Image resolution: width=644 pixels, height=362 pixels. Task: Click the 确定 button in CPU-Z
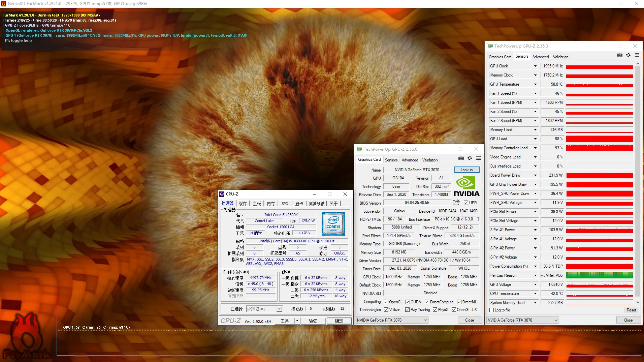point(339,321)
